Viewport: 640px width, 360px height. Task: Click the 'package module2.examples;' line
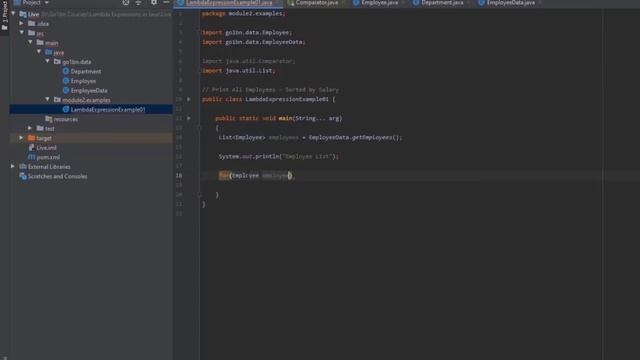click(x=243, y=13)
